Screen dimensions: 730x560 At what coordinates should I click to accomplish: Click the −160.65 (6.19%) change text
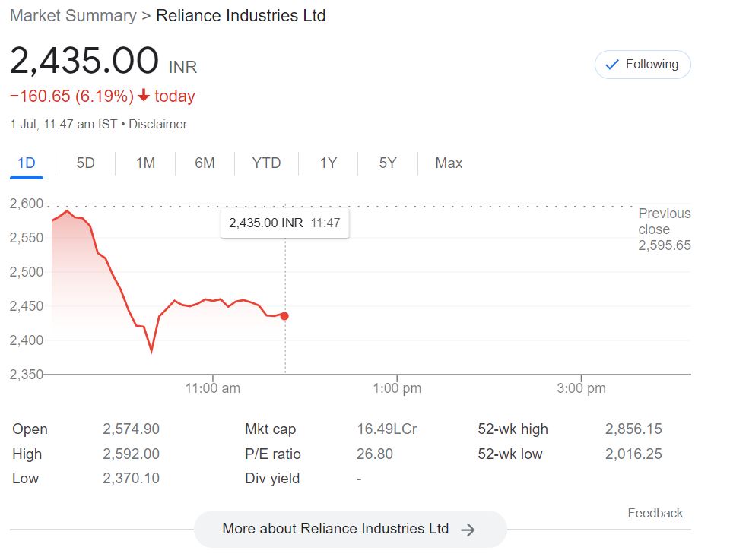click(71, 96)
